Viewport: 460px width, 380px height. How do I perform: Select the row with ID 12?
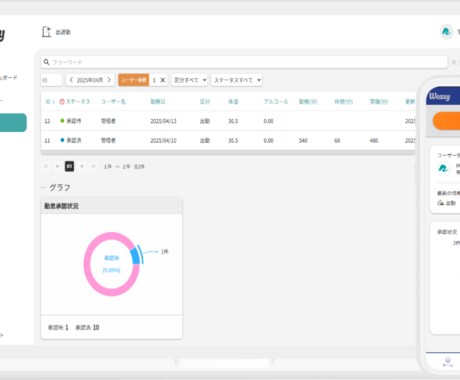[x=228, y=121]
